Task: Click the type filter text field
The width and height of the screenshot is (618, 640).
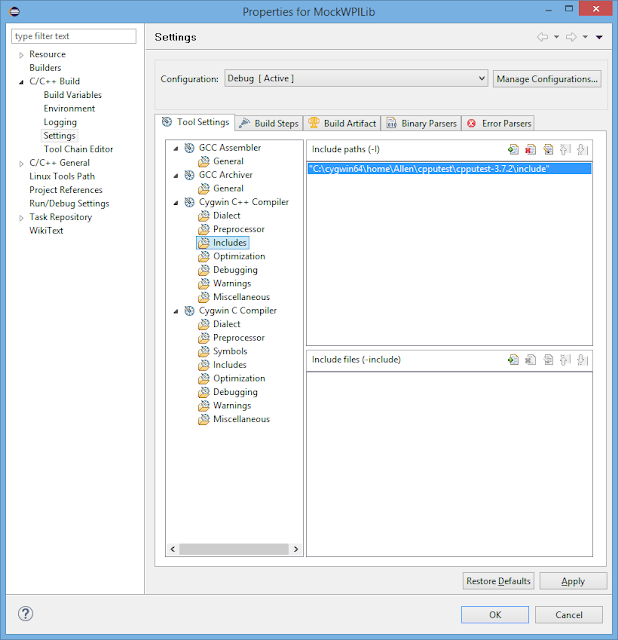Action: (x=74, y=36)
